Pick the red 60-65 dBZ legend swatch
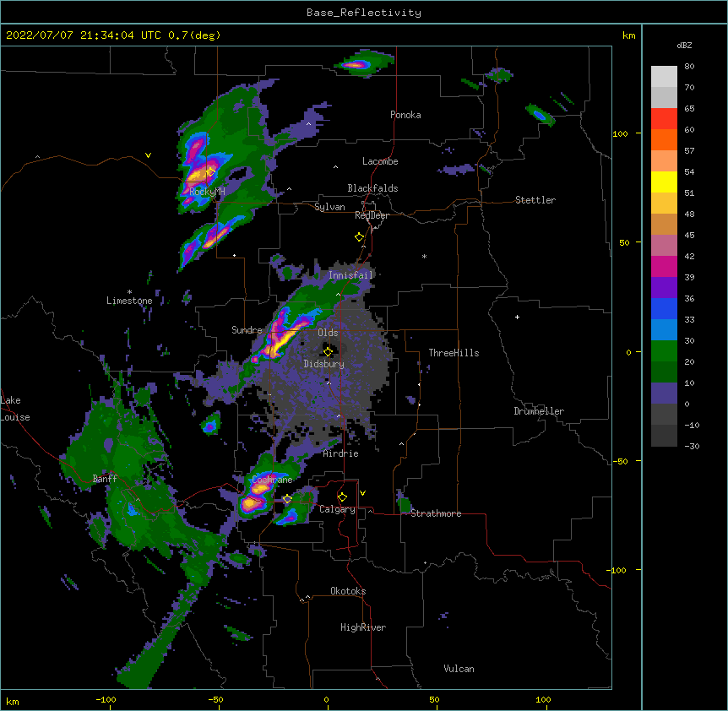 (664, 118)
